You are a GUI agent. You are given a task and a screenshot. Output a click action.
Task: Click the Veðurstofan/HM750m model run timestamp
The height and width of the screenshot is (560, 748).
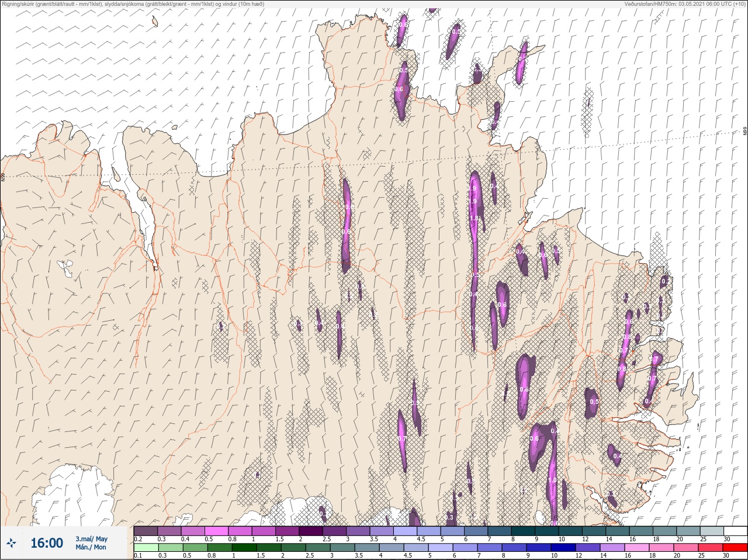point(685,4)
